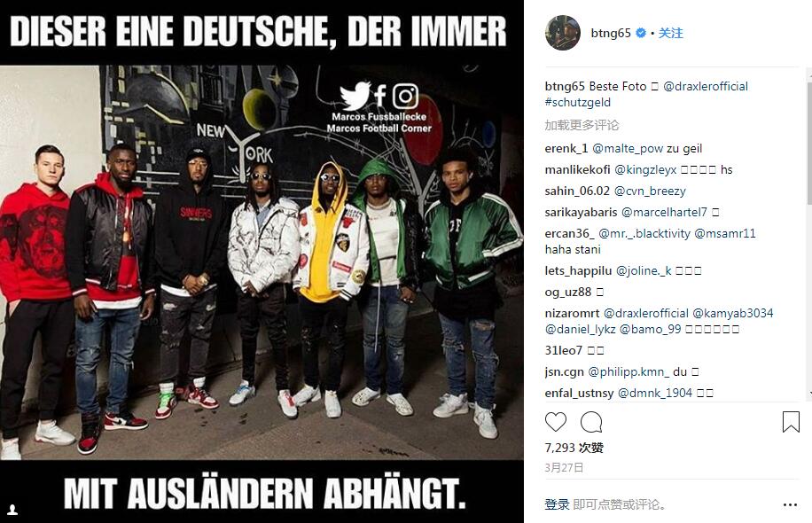This screenshot has height=523, width=812.
Task: Save post with the bookmark icon
Action: point(791,422)
